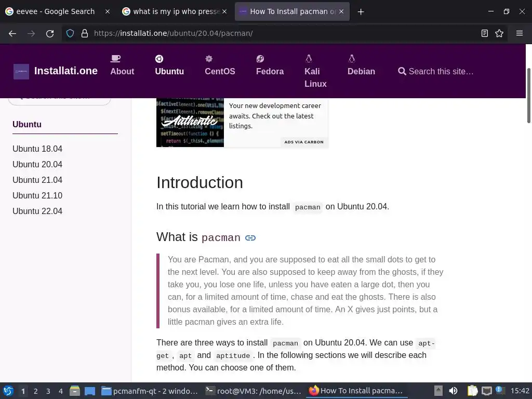Screen dimensions: 532x399
Task: Open the Installati.one home link
Action: (66, 71)
